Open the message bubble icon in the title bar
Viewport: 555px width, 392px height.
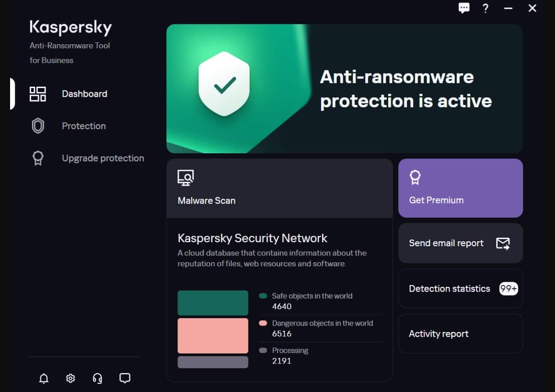(x=464, y=8)
